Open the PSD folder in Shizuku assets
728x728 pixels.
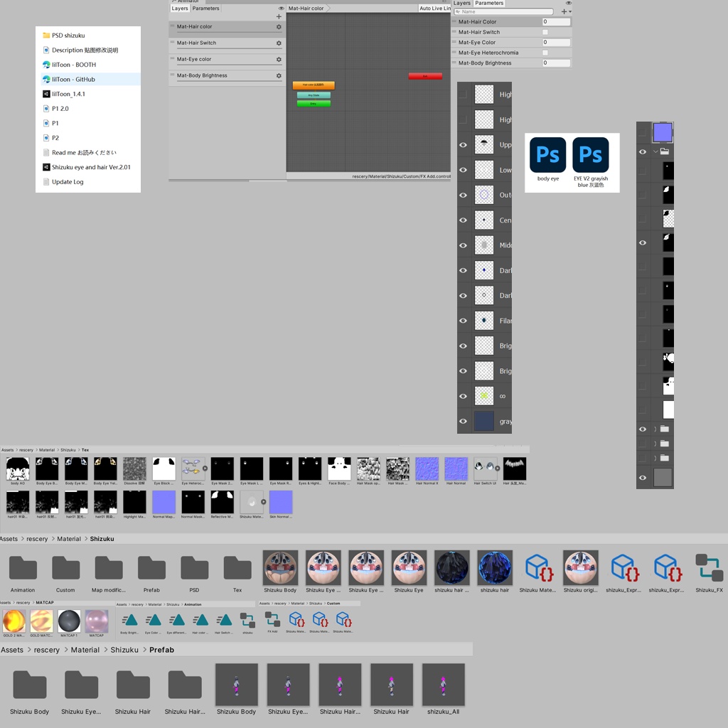[x=195, y=567]
